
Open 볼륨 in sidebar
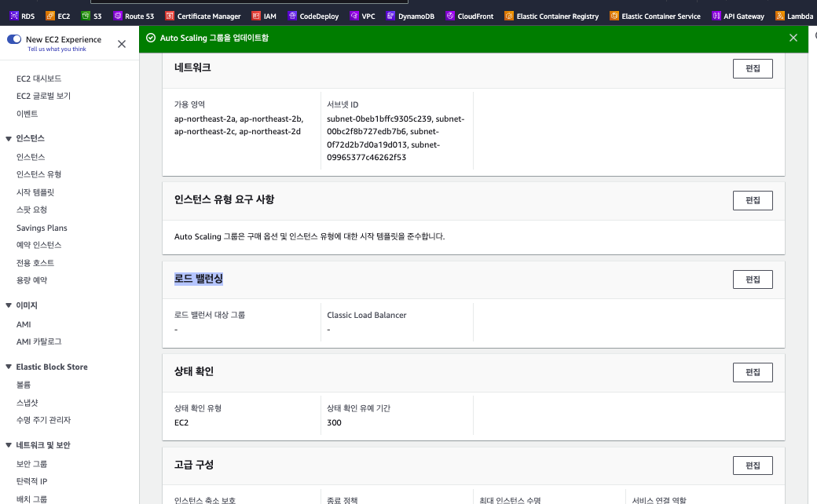click(24, 385)
